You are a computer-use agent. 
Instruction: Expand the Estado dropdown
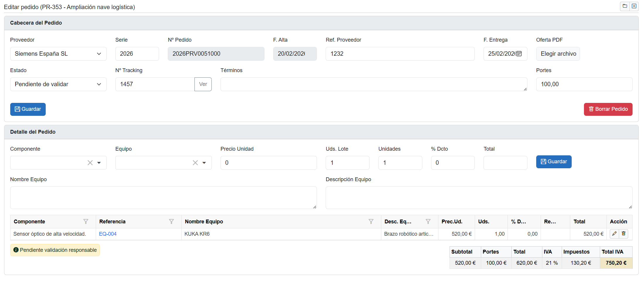(x=58, y=84)
